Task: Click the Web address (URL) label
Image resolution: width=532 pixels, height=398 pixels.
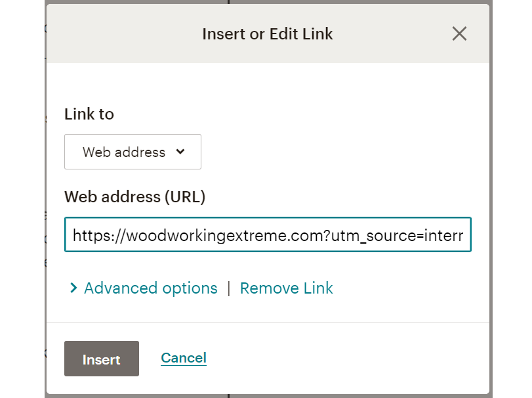Action: click(134, 196)
